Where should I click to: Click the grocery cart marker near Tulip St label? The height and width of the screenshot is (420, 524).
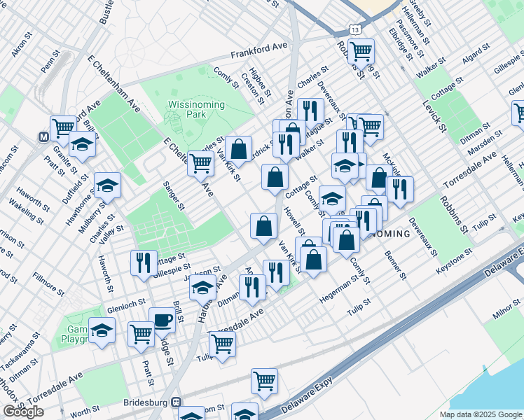tap(222, 346)
